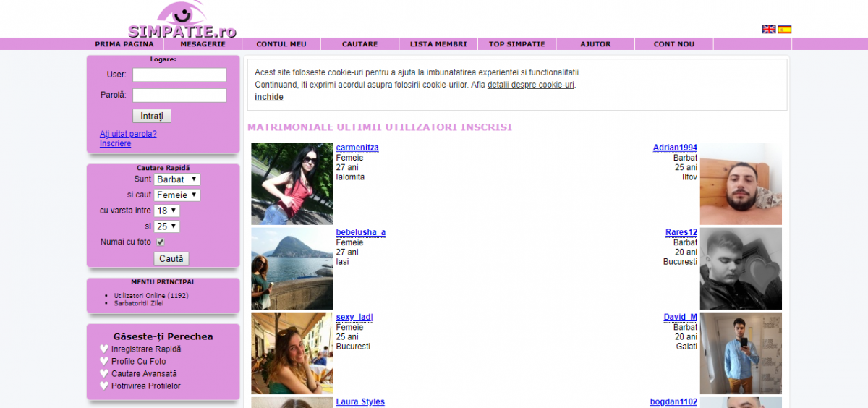
Task: Open Cont Nou menu item
Action: [674, 44]
